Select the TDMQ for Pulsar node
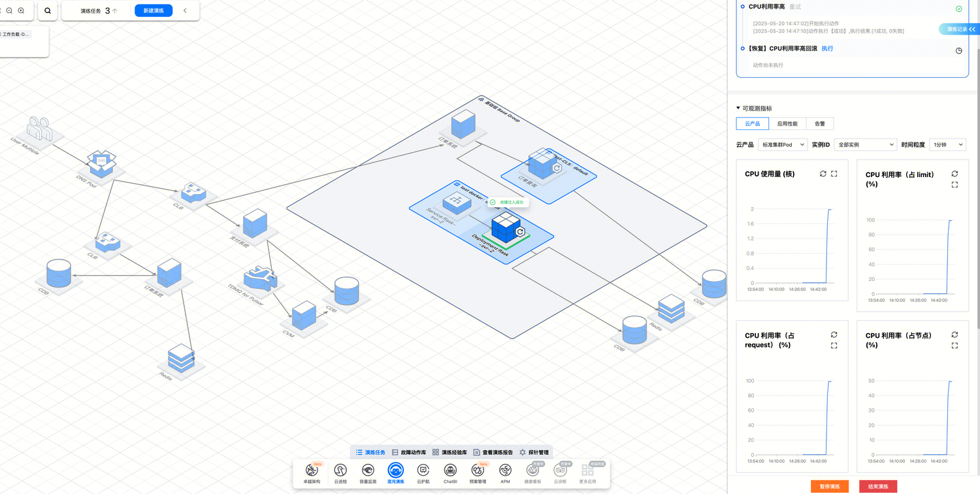980x494 pixels. [259, 280]
